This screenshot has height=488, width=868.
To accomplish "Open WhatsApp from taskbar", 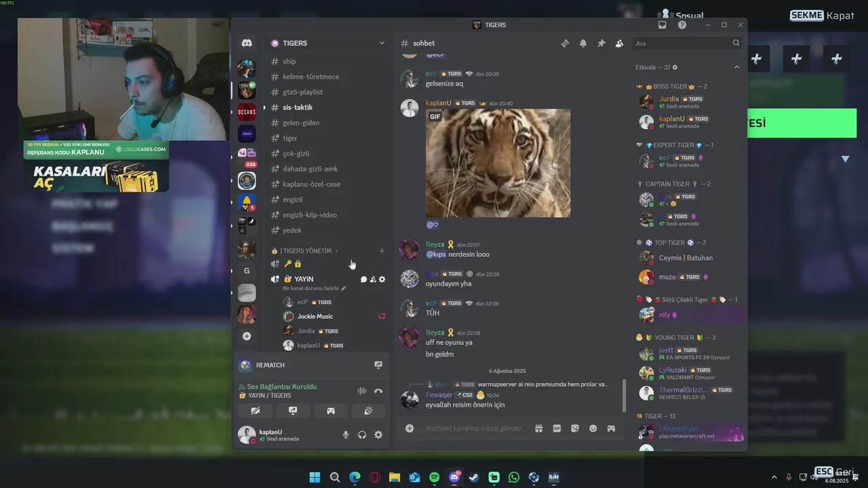I will (514, 477).
